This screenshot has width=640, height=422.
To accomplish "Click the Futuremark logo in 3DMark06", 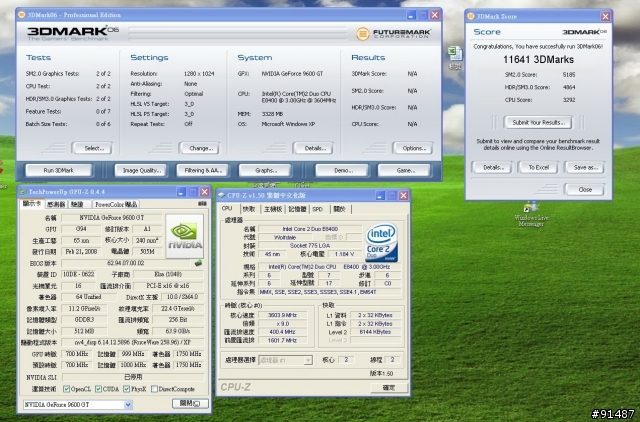I will tap(393, 33).
